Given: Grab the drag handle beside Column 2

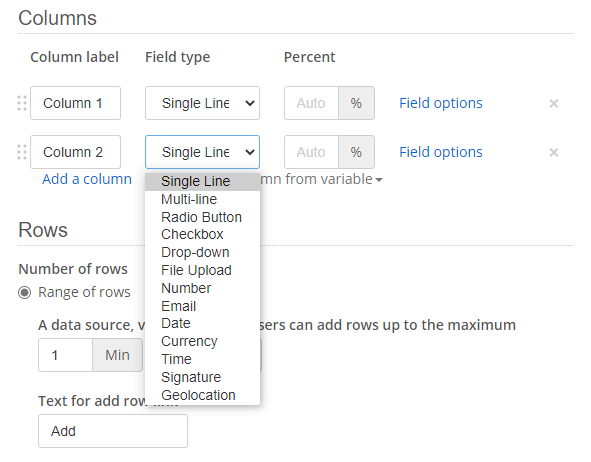Looking at the screenshot, I should tap(22, 152).
